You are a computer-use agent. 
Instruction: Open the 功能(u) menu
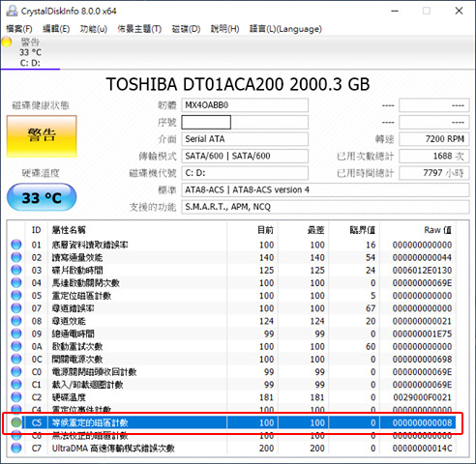94,29
